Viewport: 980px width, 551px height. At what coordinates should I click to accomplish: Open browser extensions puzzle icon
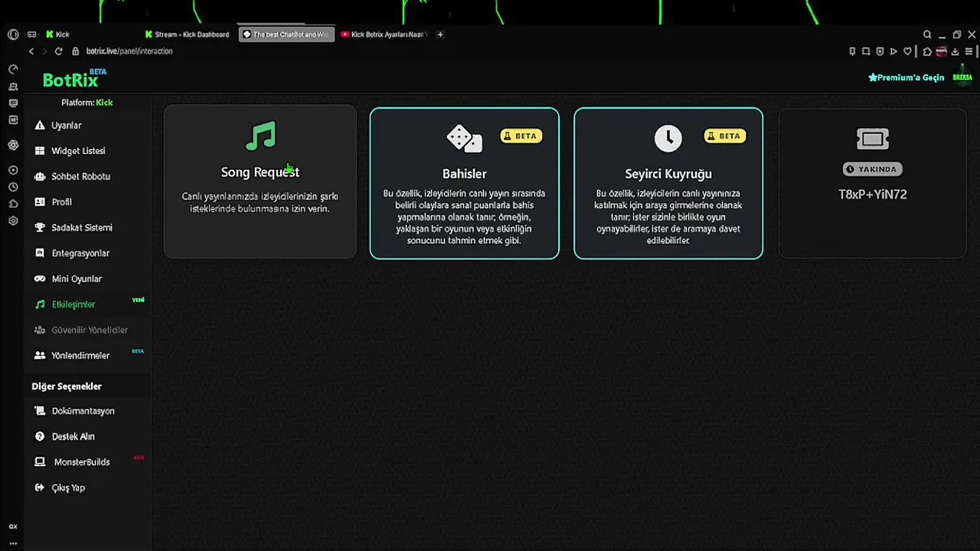click(927, 51)
